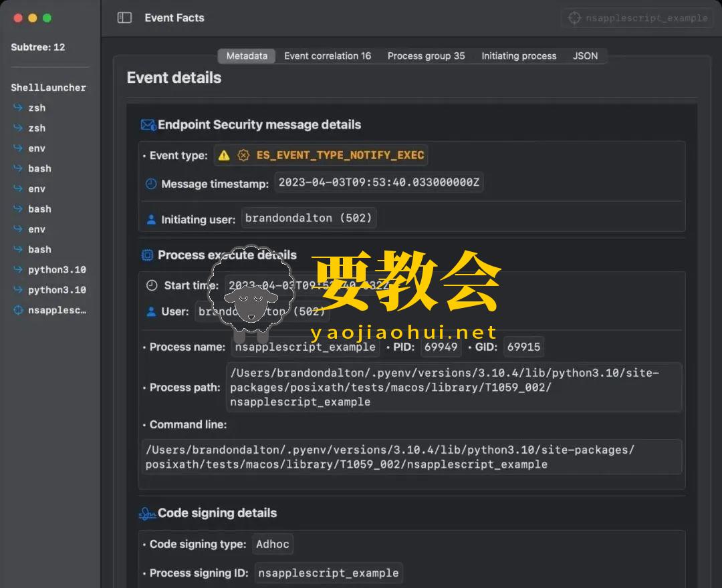The height and width of the screenshot is (588, 722).
Task: Select the third bash process in sidebar
Action: (39, 249)
